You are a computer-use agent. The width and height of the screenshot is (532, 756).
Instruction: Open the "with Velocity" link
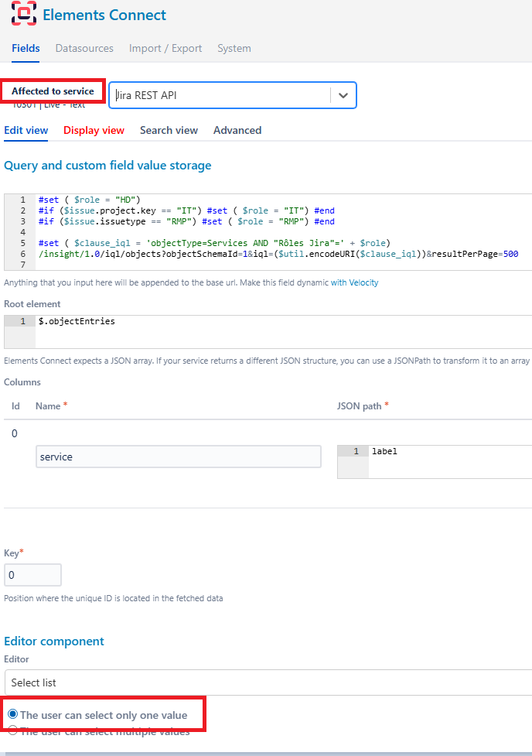tap(354, 282)
